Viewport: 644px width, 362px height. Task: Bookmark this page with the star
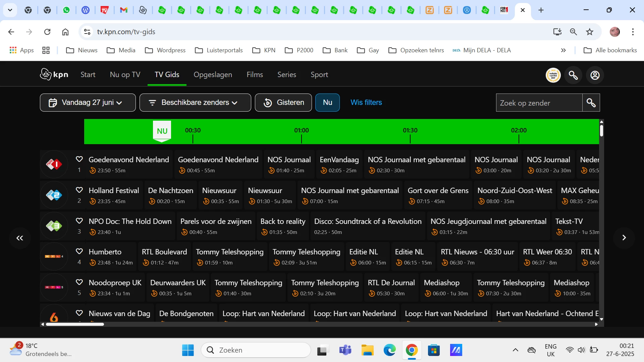point(590,32)
